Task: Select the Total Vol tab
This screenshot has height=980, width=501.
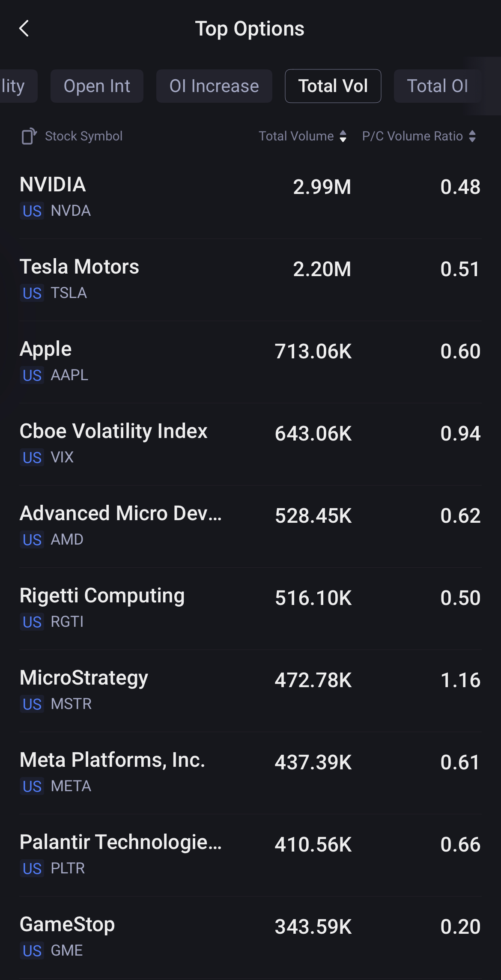Action: pyautogui.click(x=333, y=86)
